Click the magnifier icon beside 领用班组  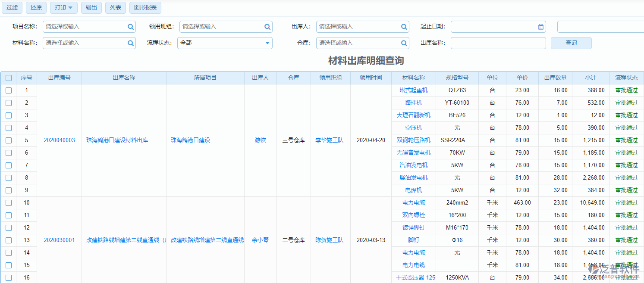267,26
